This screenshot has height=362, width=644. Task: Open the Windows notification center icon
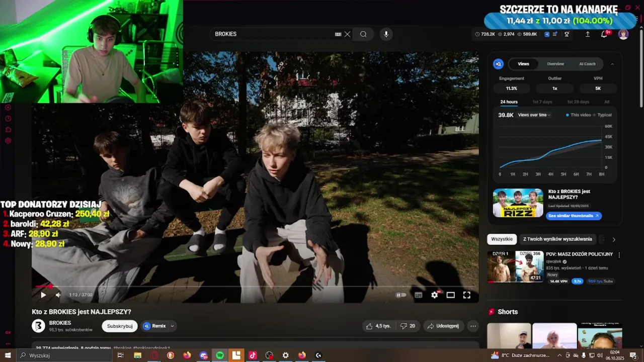pyautogui.click(x=633, y=355)
